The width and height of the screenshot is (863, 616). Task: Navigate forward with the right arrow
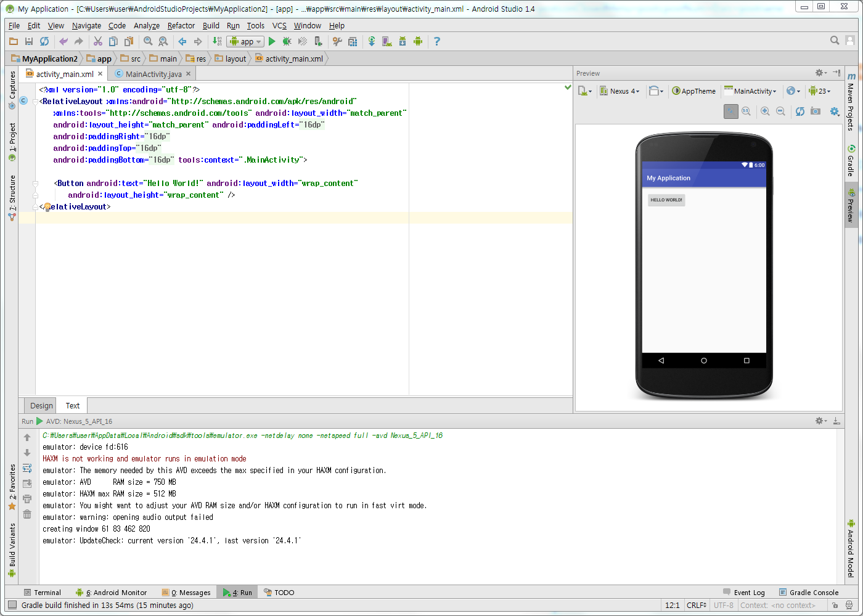click(x=198, y=41)
